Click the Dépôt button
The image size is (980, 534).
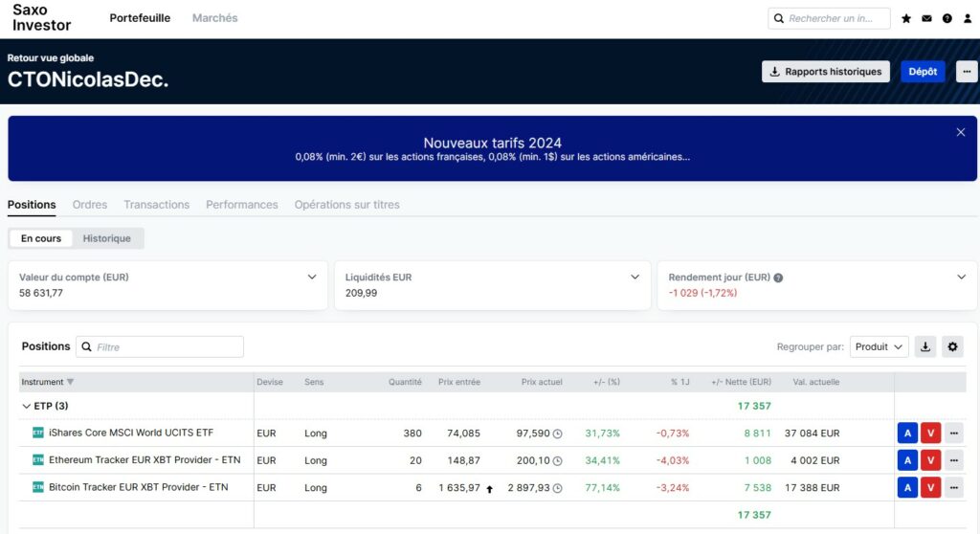pos(923,71)
